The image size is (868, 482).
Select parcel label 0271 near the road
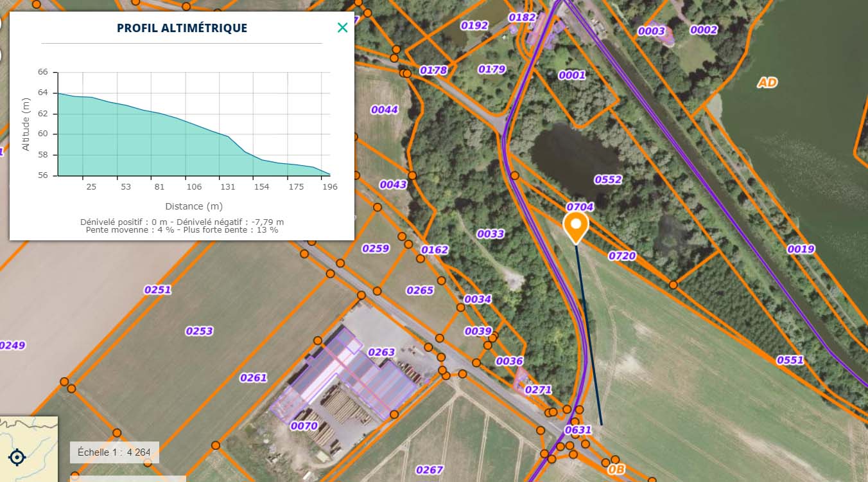point(537,389)
